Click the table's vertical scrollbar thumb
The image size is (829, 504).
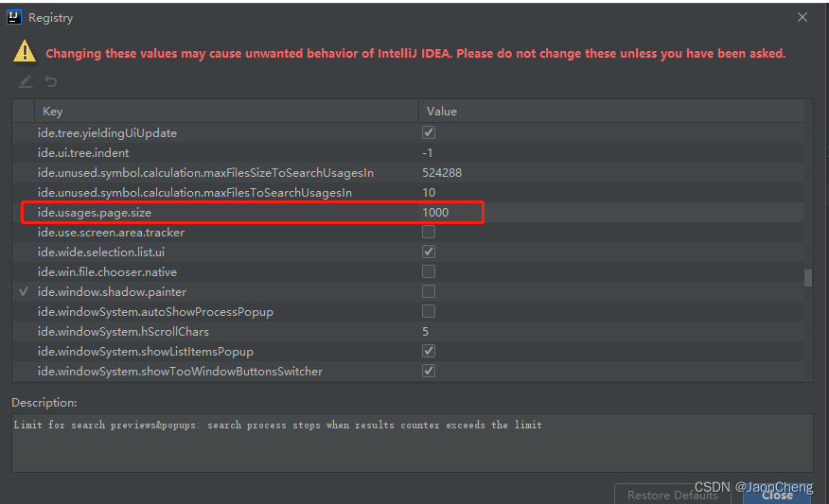pyautogui.click(x=808, y=278)
